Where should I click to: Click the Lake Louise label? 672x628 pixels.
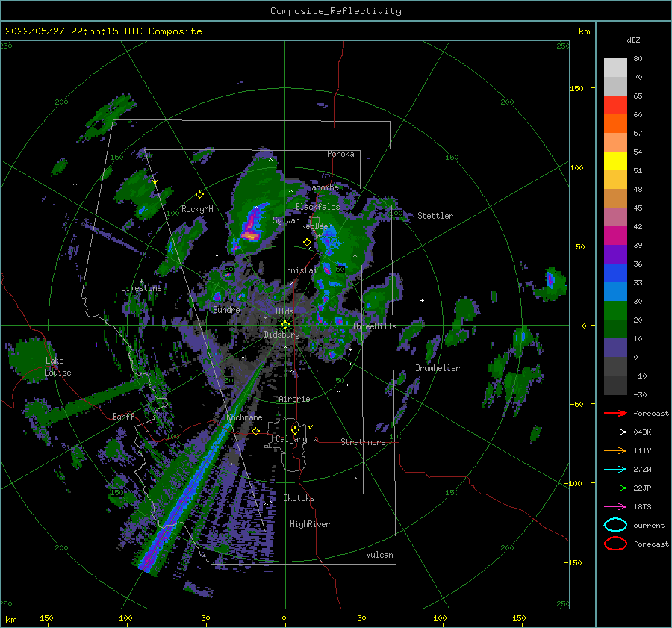(57, 367)
